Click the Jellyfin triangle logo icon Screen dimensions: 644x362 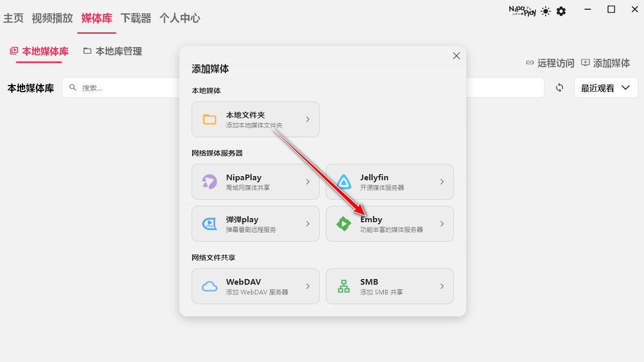click(344, 182)
